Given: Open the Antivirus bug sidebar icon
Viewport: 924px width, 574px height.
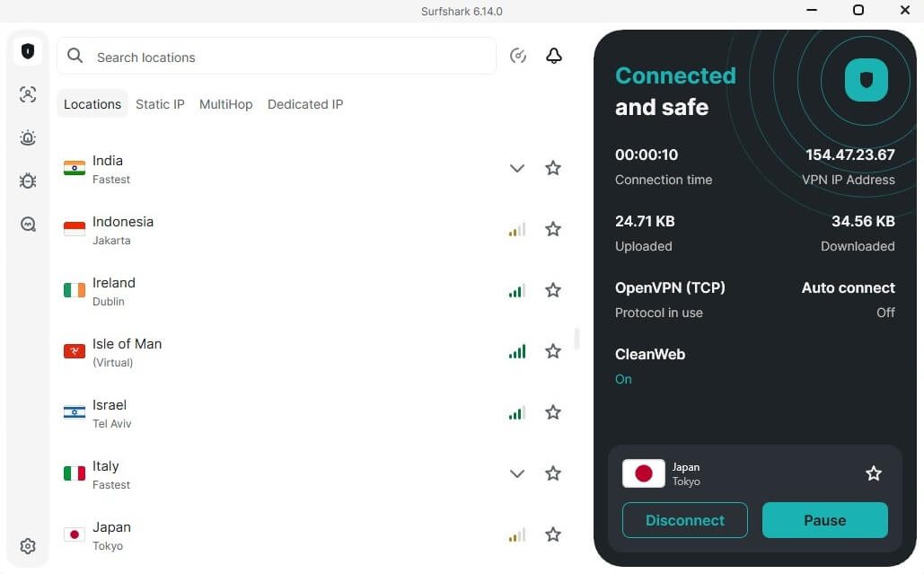Looking at the screenshot, I should [x=28, y=181].
